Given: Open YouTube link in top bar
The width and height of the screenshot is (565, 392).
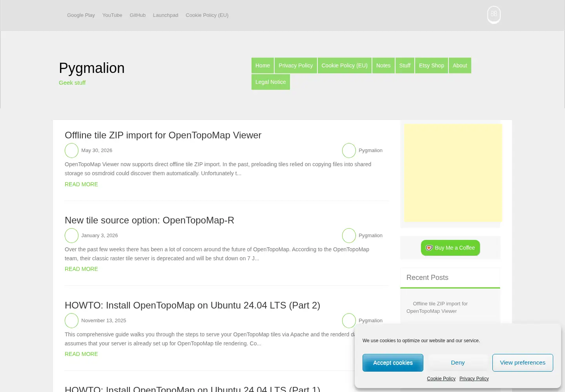Looking at the screenshot, I should pos(112,15).
